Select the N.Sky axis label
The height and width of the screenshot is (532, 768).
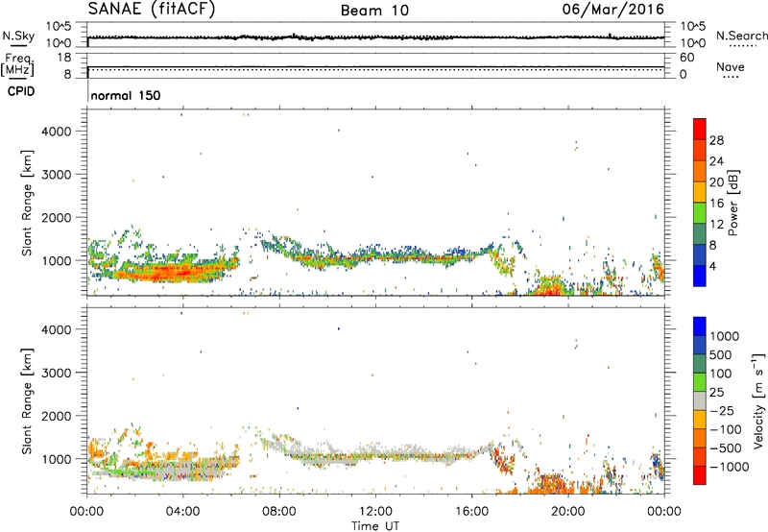pos(18,36)
